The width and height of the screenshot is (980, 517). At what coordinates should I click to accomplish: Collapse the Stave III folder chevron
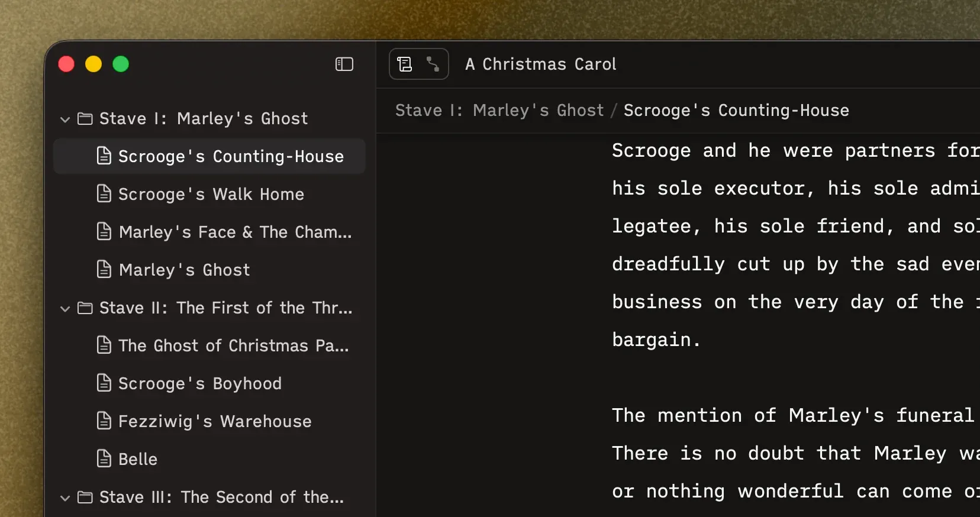click(x=65, y=498)
